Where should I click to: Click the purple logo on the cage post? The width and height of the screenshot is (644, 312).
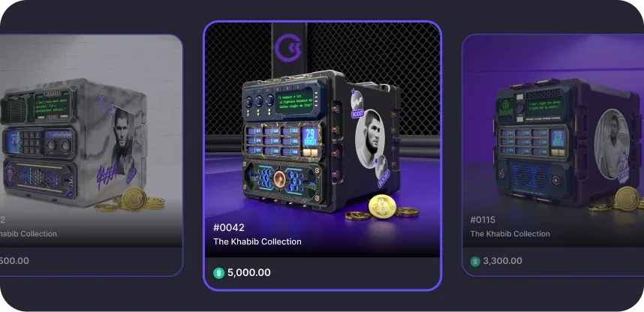[288, 48]
